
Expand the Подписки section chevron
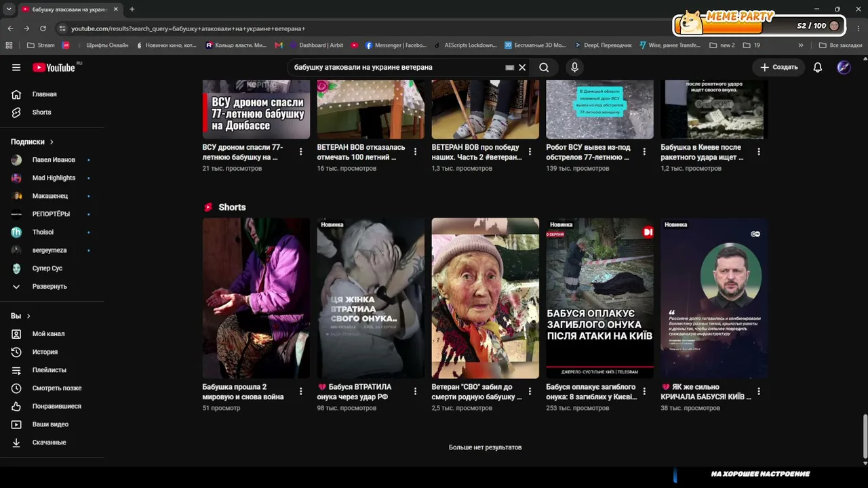coord(52,142)
